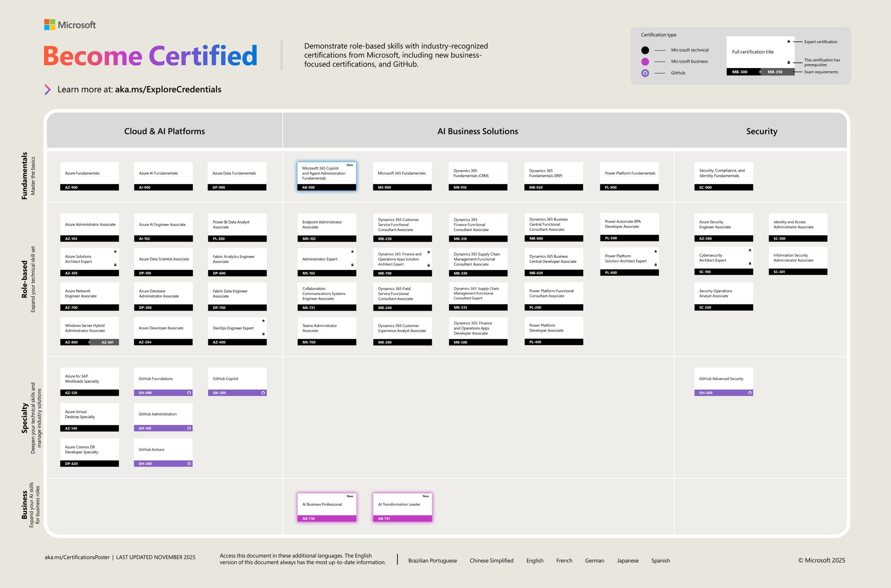Click the GitHub icon on the GH-100 bar
Viewport: 891px width, 588px height.
pos(189,428)
